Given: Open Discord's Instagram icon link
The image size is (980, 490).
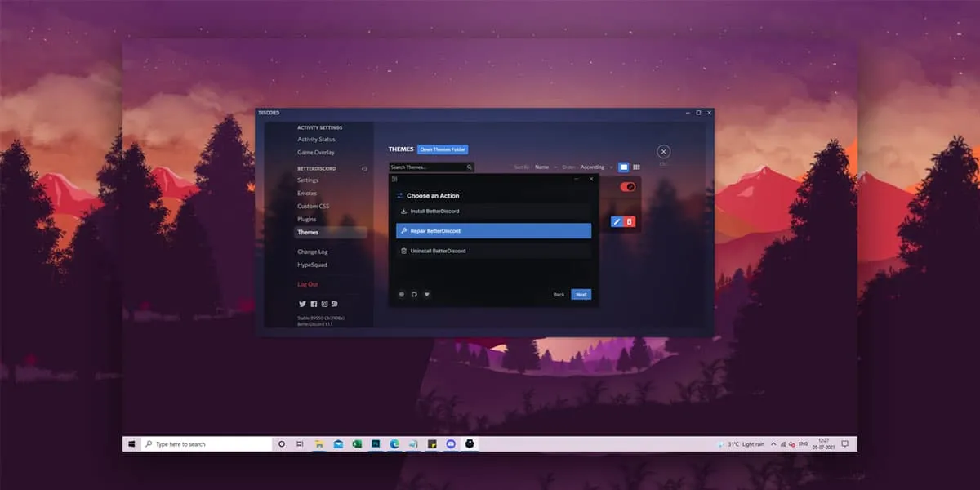Looking at the screenshot, I should pyautogui.click(x=324, y=304).
